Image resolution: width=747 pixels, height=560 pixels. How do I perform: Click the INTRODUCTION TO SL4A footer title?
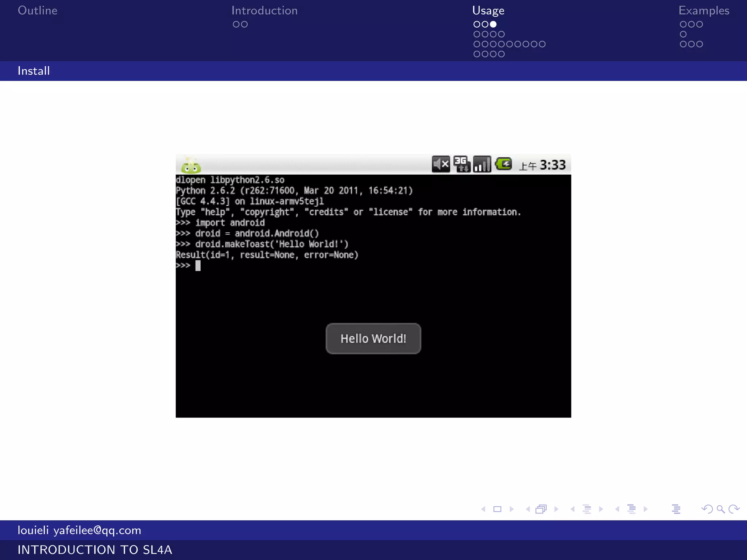click(95, 550)
